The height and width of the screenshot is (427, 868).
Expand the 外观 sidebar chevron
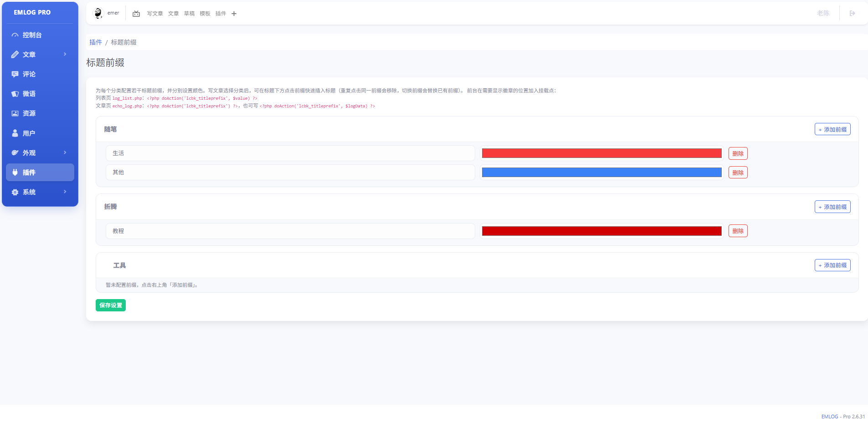click(65, 152)
